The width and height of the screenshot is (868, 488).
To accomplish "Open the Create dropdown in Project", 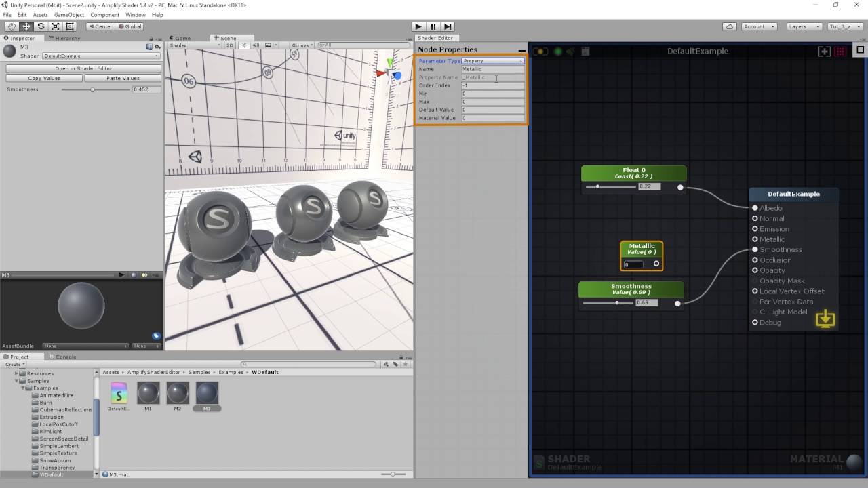I will 15,364.
